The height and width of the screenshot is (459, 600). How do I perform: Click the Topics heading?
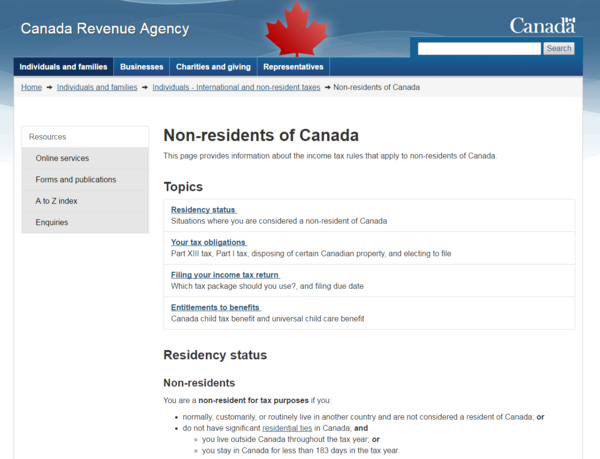coord(183,187)
